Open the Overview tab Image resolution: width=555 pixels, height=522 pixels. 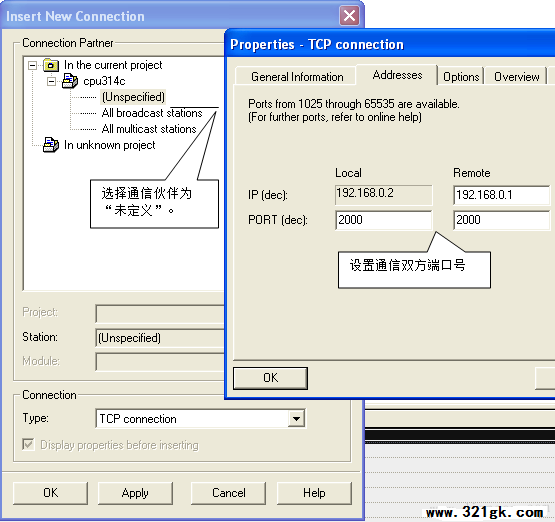516,77
